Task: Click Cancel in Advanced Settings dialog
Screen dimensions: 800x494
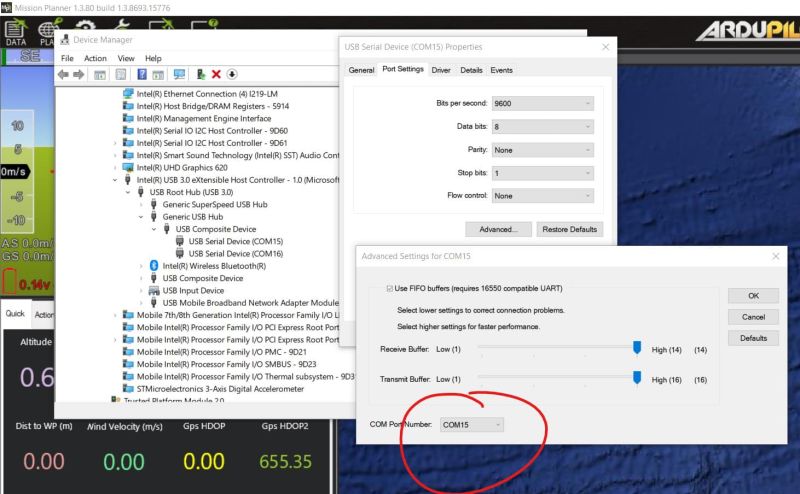Action: pos(754,317)
